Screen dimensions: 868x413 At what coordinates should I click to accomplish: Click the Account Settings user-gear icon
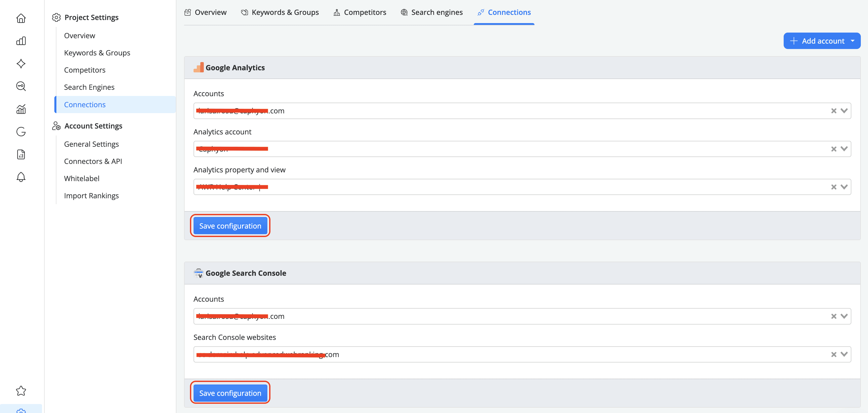56,126
